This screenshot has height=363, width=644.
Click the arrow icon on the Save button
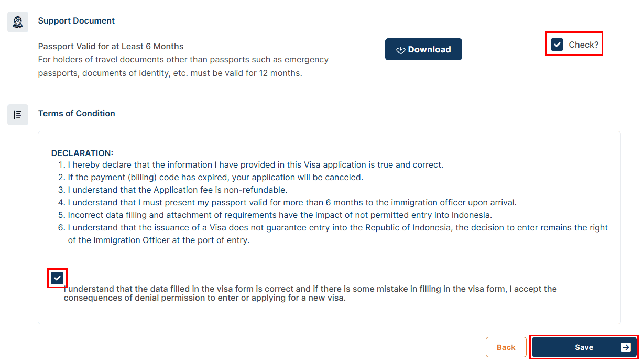click(626, 347)
